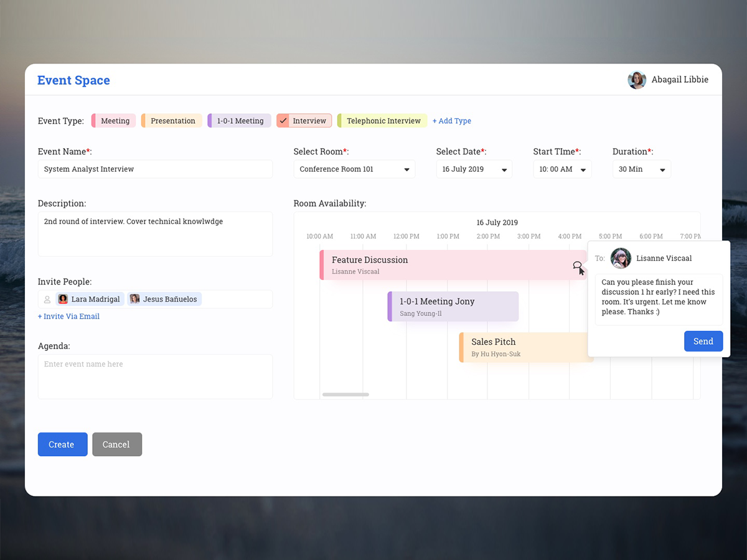747x560 pixels.
Task: Open the Select Date dropdown
Action: tap(474, 169)
